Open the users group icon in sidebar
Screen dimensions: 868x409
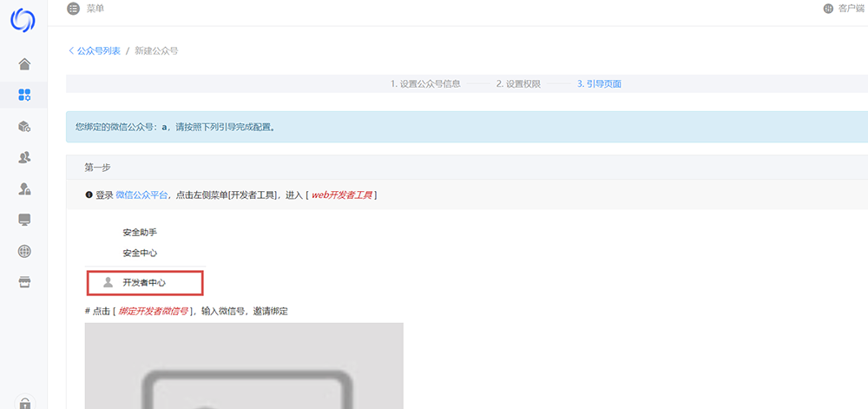(x=24, y=157)
